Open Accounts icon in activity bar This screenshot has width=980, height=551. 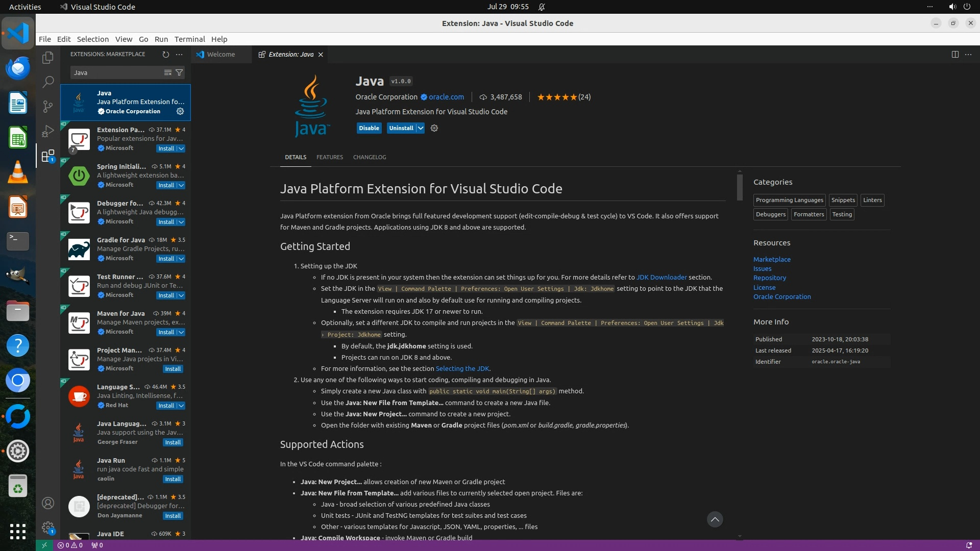48,503
